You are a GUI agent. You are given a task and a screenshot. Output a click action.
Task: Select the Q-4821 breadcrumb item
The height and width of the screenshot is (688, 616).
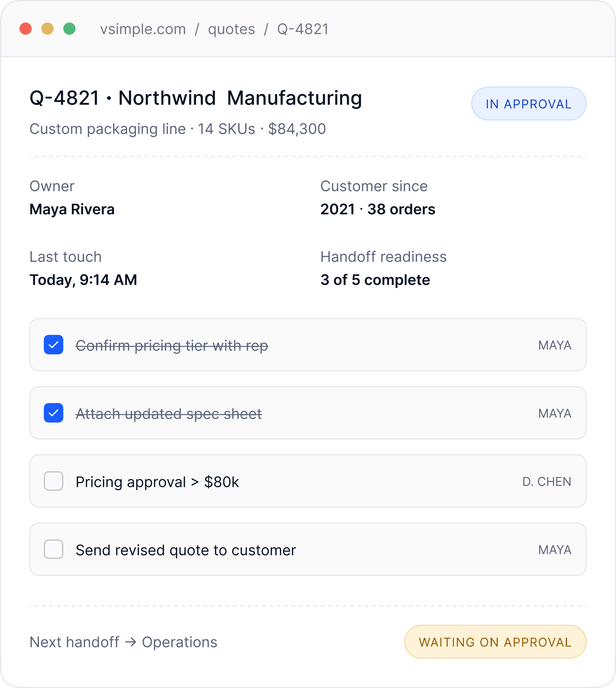tap(303, 29)
